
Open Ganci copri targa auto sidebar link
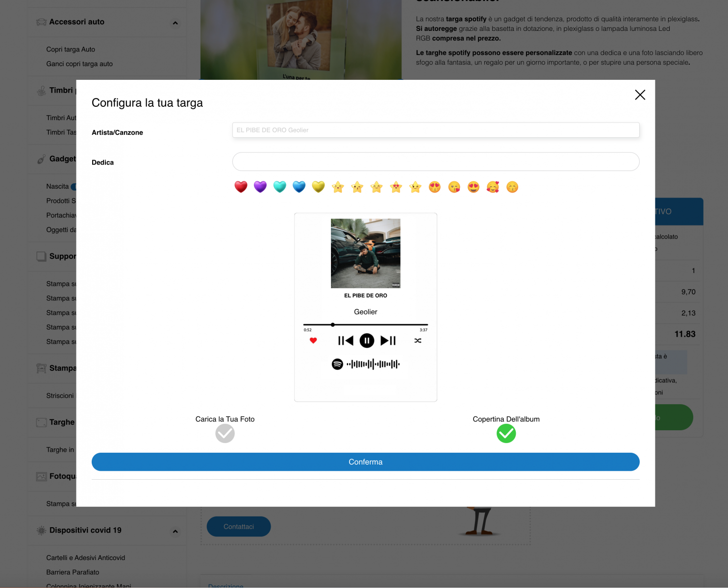tap(79, 64)
